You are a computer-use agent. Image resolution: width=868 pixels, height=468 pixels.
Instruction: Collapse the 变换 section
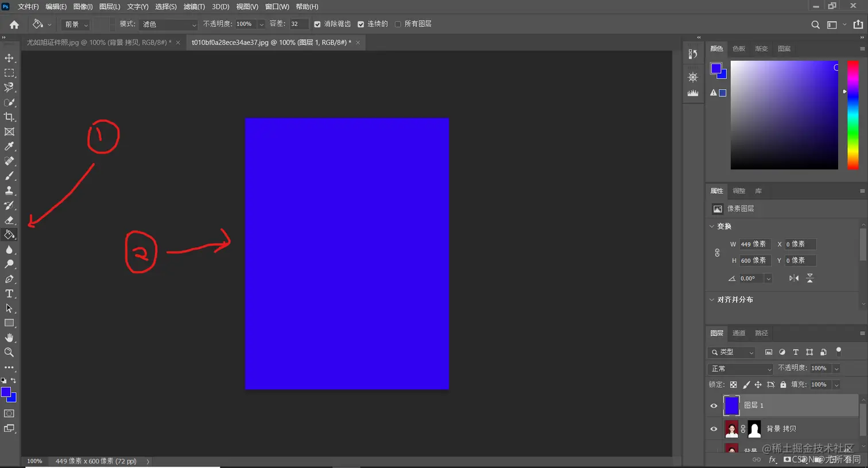(712, 226)
